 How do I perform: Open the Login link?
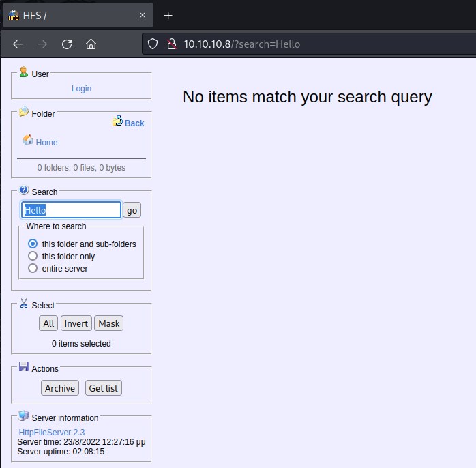pos(81,88)
